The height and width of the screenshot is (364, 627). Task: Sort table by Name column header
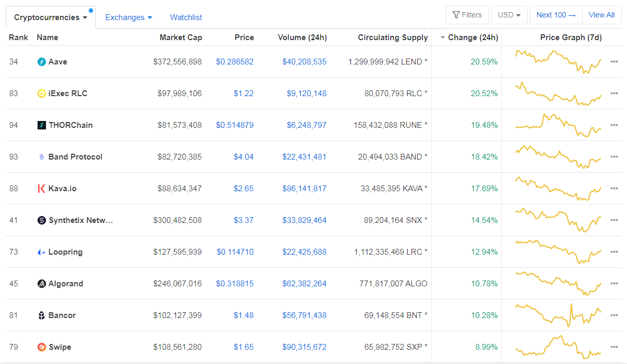(x=47, y=38)
